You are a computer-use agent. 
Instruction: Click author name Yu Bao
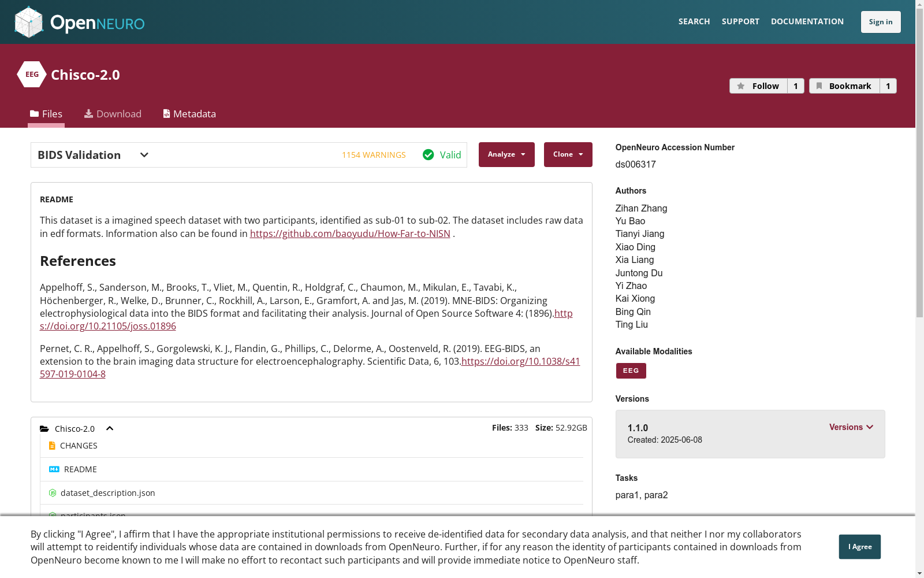pos(630,221)
